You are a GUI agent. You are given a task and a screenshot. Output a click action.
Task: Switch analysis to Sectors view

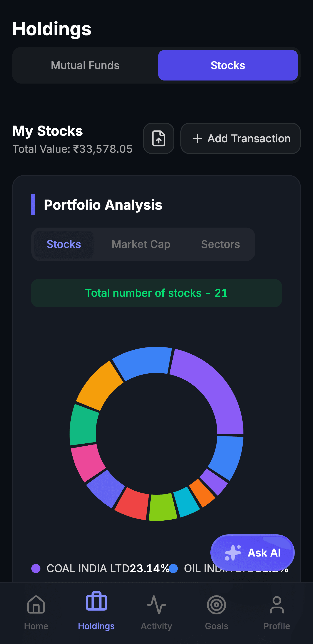click(220, 244)
